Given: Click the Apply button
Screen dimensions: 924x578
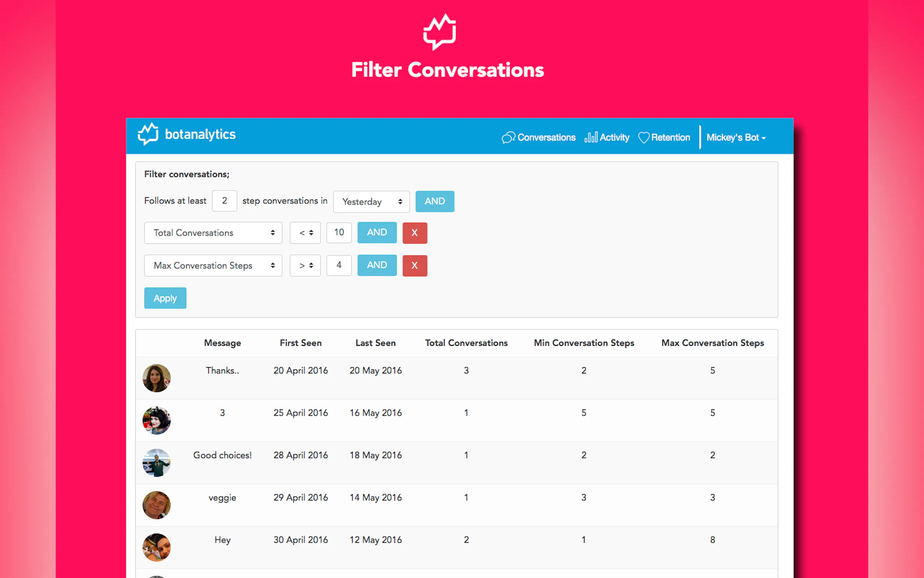Looking at the screenshot, I should pos(165,298).
